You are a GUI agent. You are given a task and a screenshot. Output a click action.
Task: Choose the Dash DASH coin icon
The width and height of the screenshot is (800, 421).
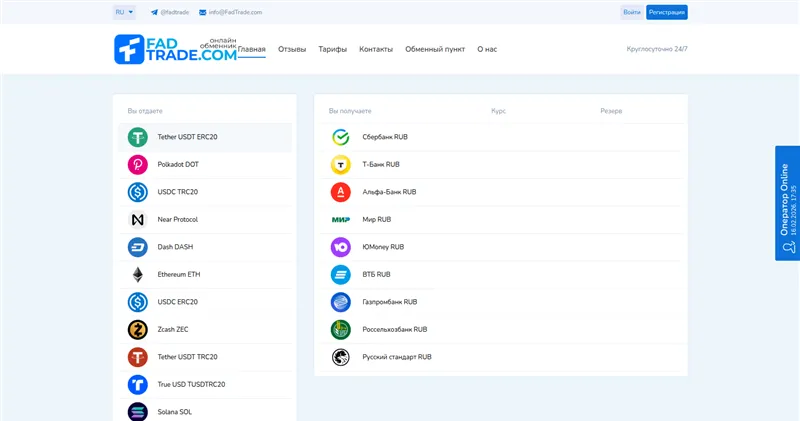[137, 247]
